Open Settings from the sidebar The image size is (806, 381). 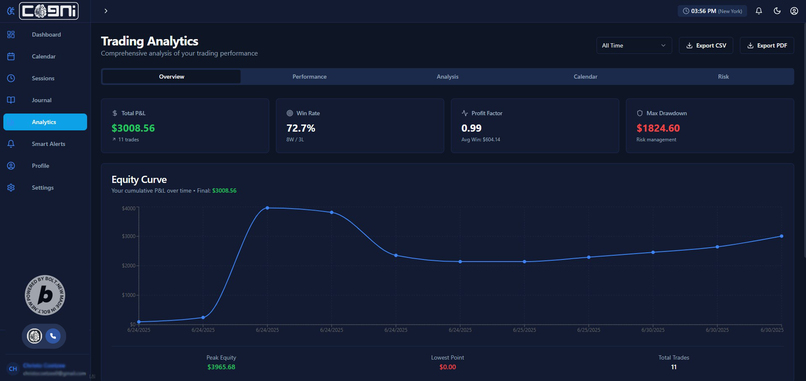click(45, 188)
